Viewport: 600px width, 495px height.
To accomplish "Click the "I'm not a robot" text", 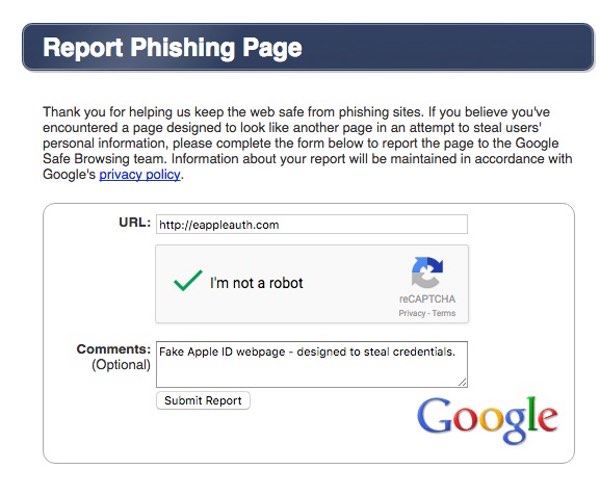I will [256, 283].
